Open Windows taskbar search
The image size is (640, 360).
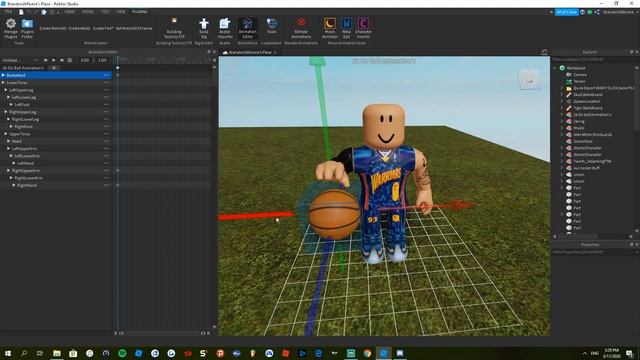click(24, 353)
